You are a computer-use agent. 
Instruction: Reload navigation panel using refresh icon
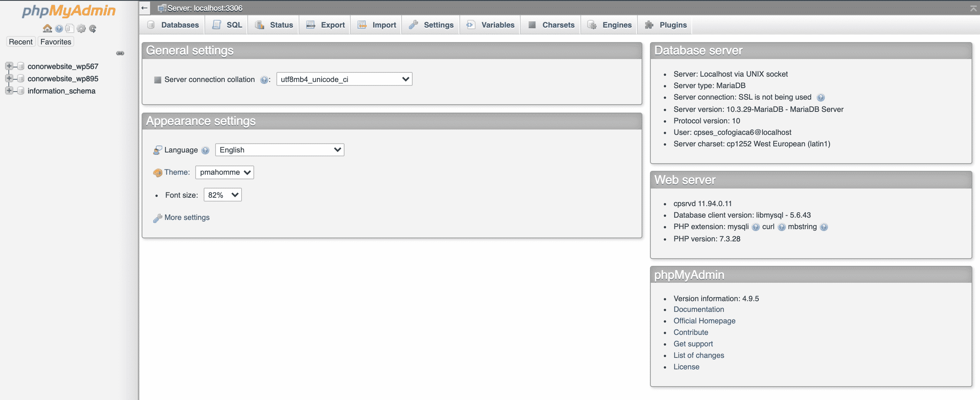[x=93, y=28]
